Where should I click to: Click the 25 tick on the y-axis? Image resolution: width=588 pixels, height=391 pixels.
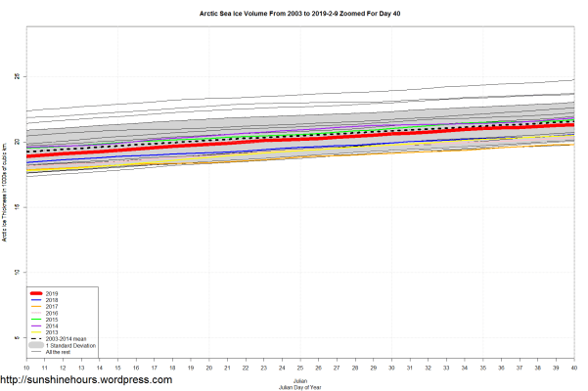pos(19,76)
